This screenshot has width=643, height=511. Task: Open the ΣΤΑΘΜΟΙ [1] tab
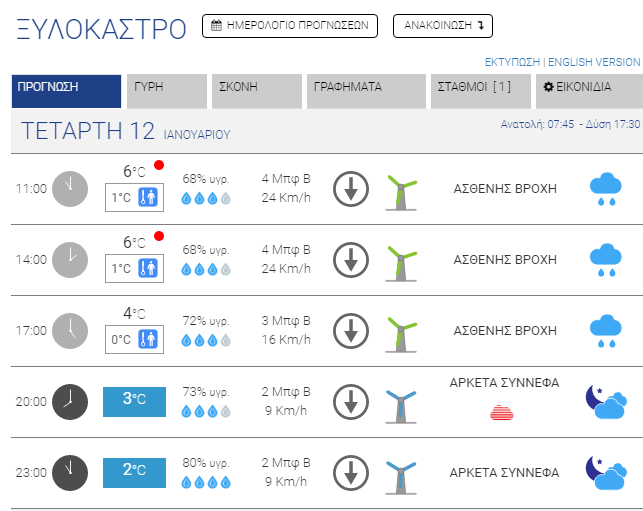[480, 87]
